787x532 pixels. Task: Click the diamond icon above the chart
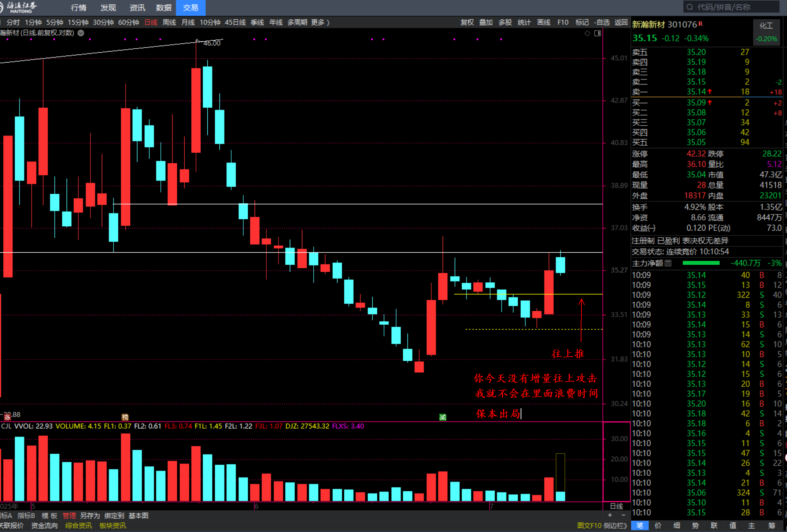[x=587, y=33]
